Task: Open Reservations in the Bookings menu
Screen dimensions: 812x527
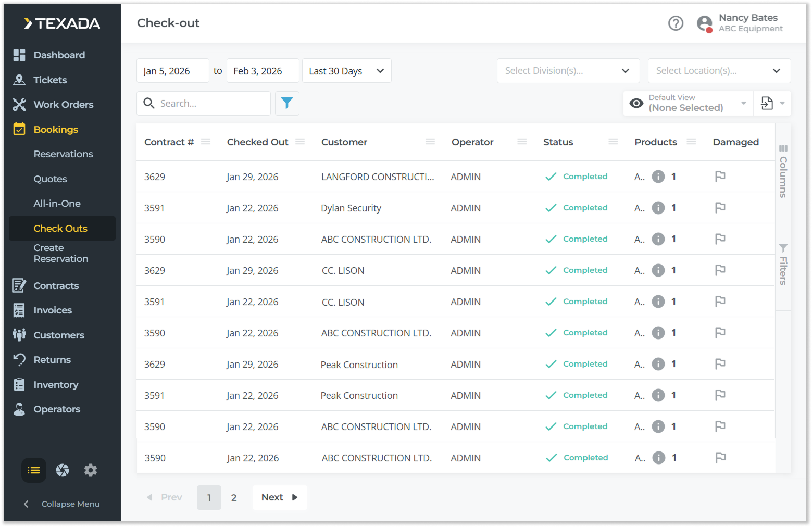Action: click(63, 154)
